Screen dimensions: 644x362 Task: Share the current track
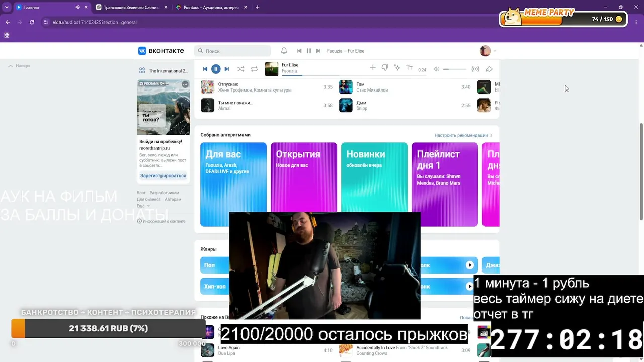(489, 69)
